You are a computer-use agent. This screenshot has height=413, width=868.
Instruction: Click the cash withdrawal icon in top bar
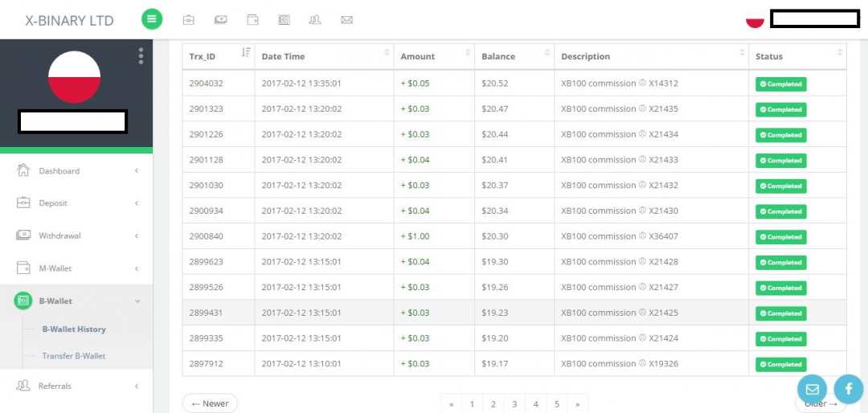(x=220, y=20)
